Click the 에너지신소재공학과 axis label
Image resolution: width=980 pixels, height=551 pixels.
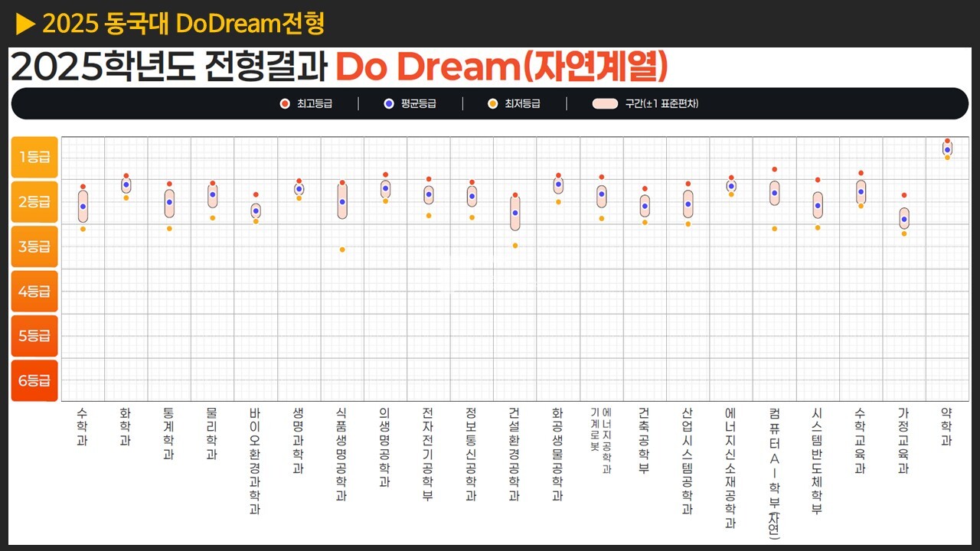click(730, 468)
